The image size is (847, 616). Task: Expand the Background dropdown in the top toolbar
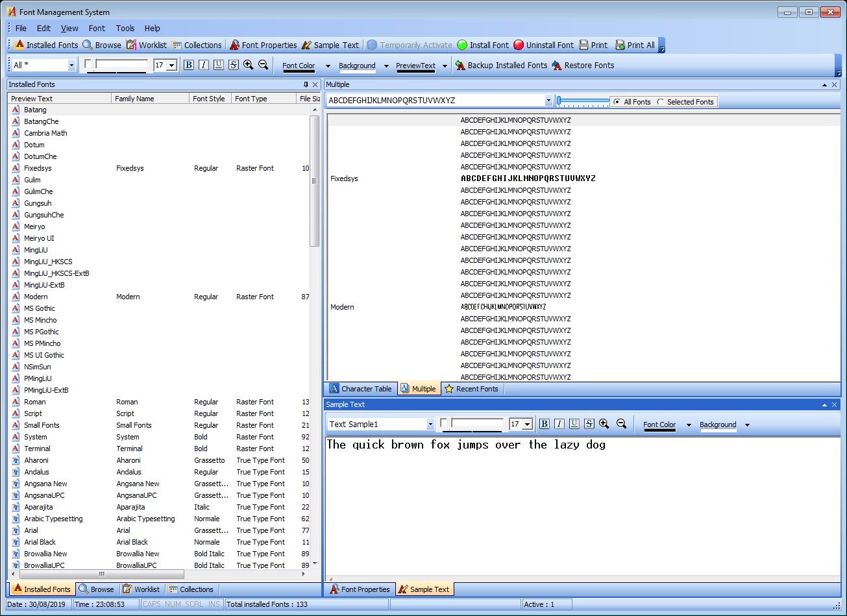386,66
